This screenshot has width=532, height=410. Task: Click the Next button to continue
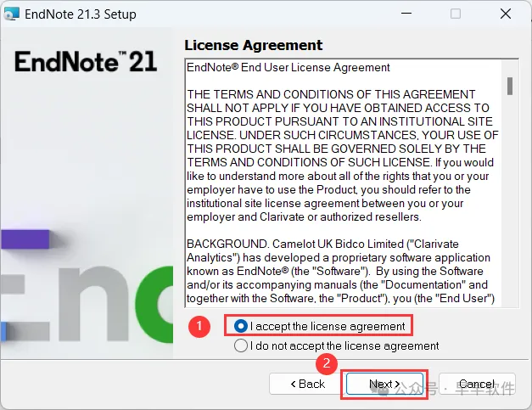pyautogui.click(x=384, y=384)
